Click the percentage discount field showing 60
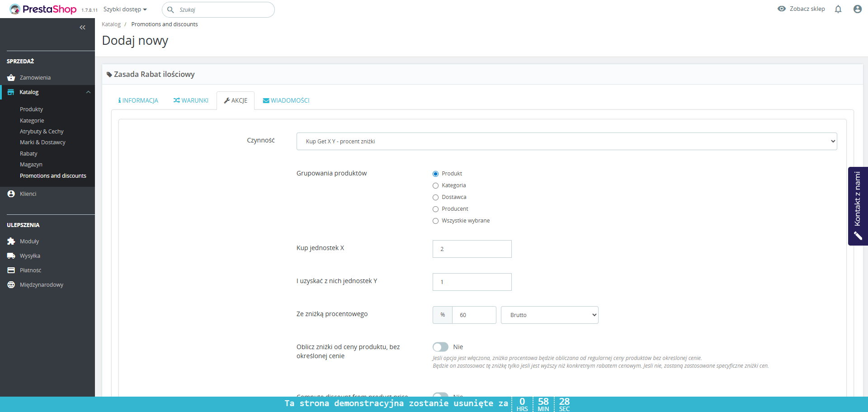The image size is (868, 412). (x=474, y=315)
